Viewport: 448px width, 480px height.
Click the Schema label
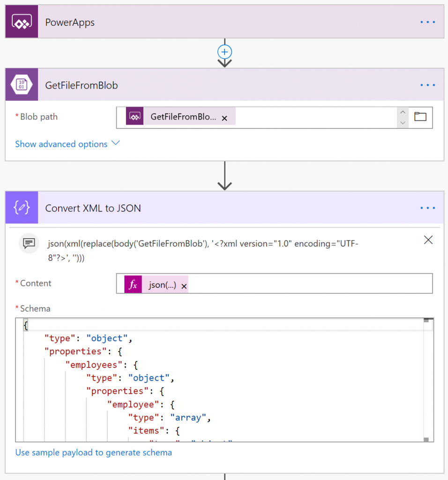click(x=35, y=308)
